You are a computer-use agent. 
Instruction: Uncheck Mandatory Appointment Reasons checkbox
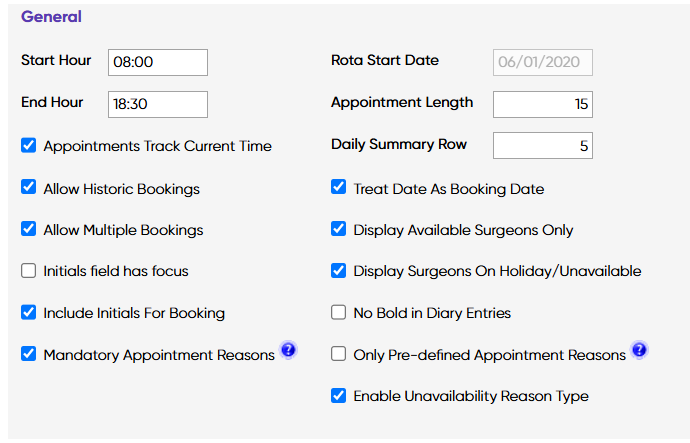point(29,354)
